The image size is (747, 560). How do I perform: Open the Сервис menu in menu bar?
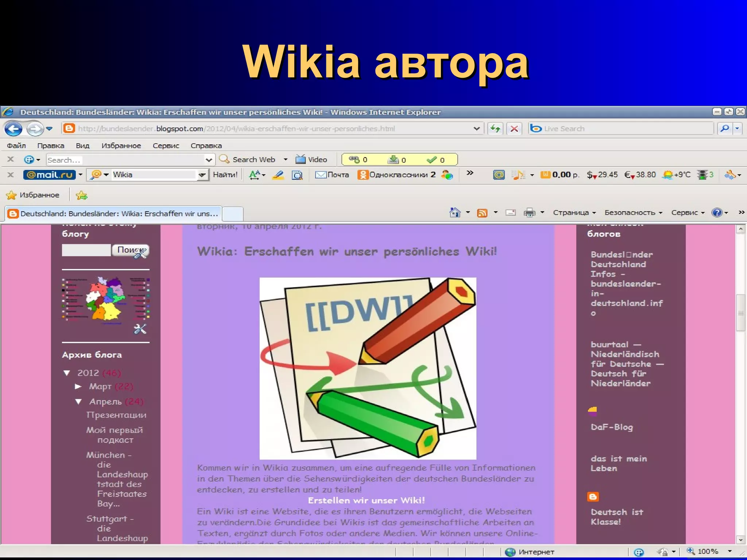pyautogui.click(x=166, y=145)
